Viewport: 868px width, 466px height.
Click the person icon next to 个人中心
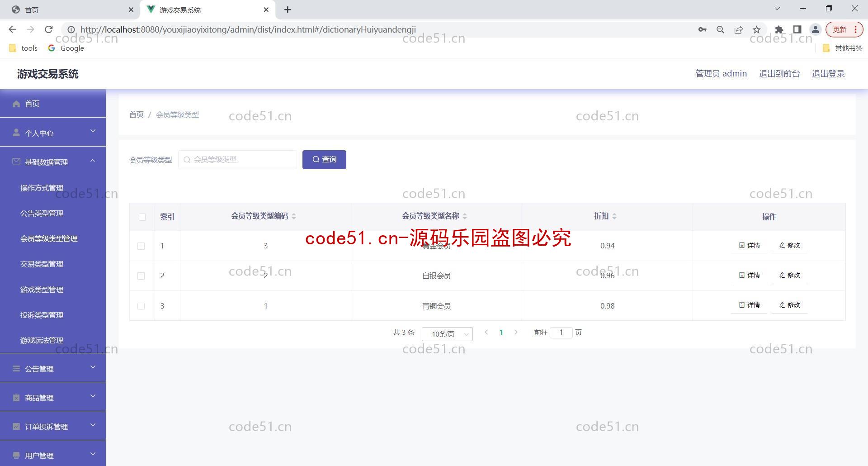tap(16, 133)
